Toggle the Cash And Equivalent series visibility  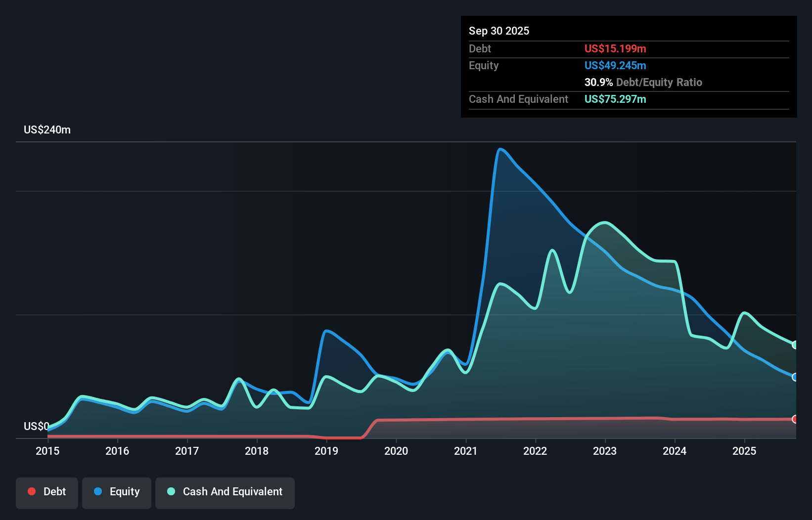tap(225, 492)
